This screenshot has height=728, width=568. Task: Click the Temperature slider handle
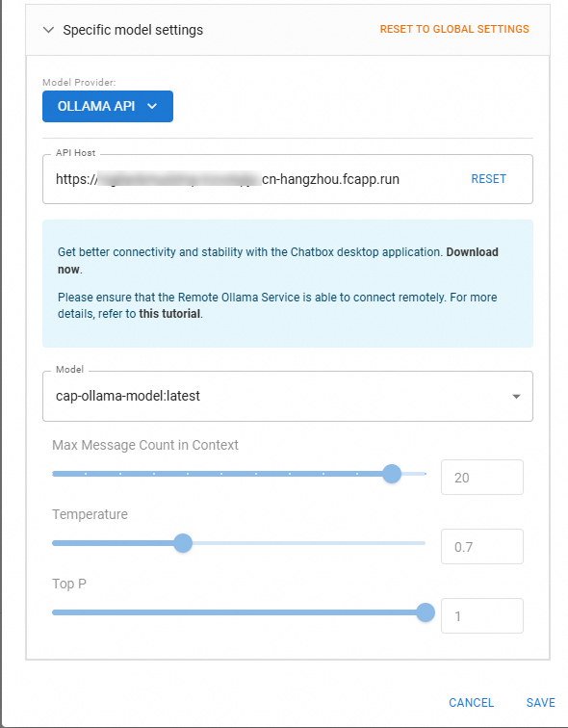[x=183, y=543]
